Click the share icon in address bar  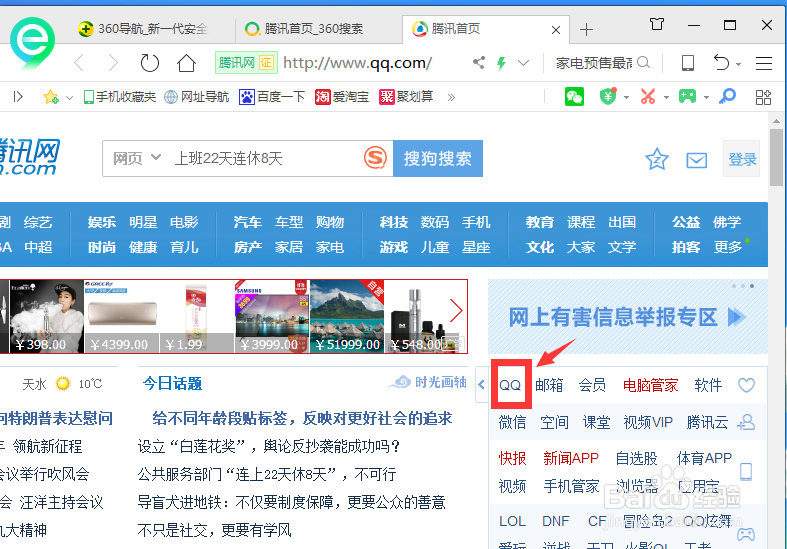click(x=479, y=63)
